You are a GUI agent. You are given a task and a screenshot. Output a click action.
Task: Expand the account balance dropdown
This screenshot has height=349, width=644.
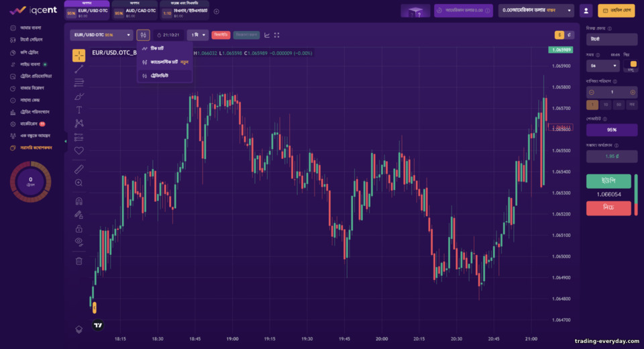pyautogui.click(x=536, y=10)
